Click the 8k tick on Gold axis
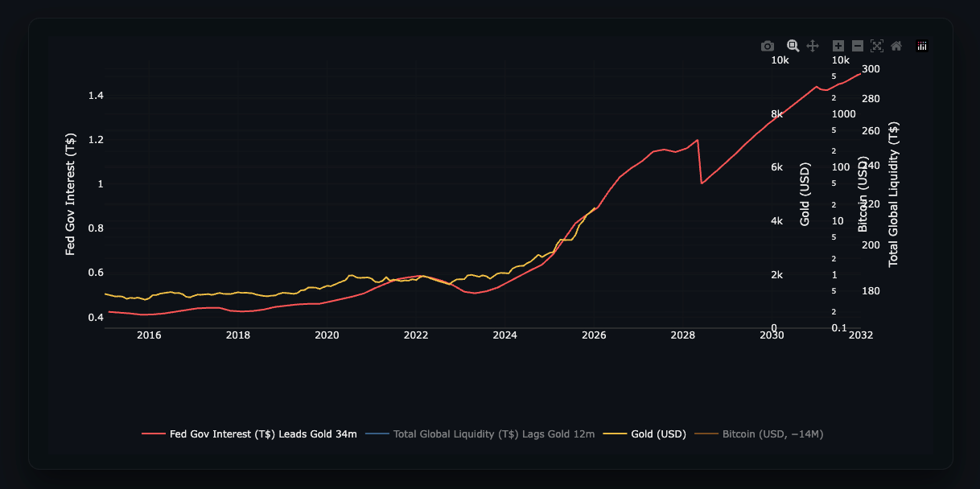This screenshot has height=489, width=980. (776, 114)
